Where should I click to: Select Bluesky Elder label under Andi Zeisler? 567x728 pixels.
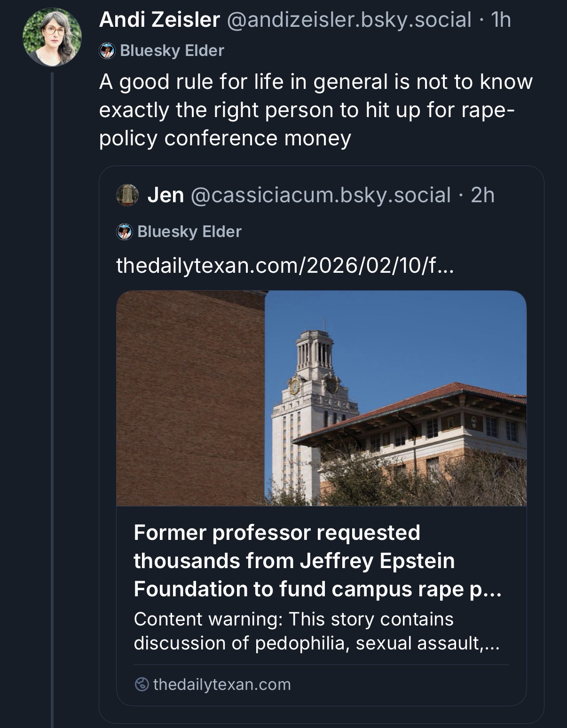tap(172, 51)
